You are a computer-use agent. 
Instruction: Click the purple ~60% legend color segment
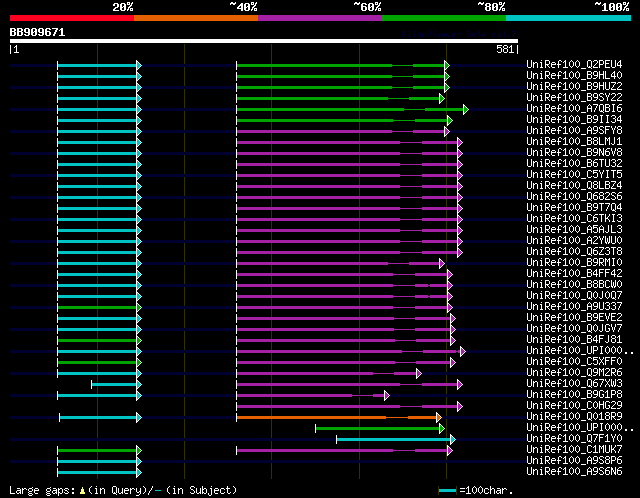click(320, 18)
